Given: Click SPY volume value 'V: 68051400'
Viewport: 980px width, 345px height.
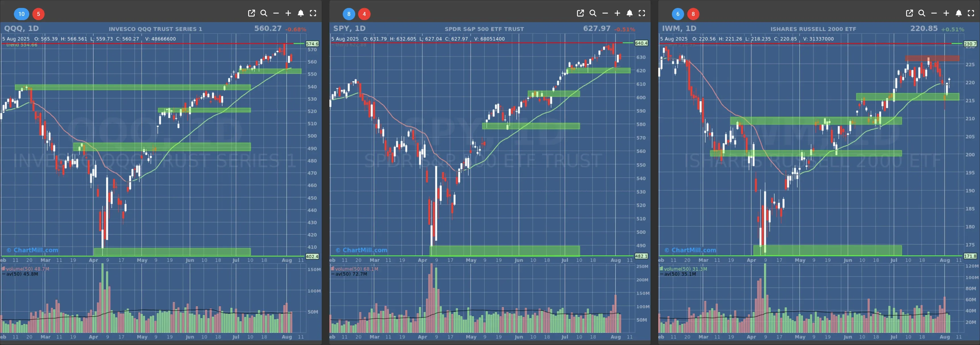Looking at the screenshot, I should pos(489,39).
